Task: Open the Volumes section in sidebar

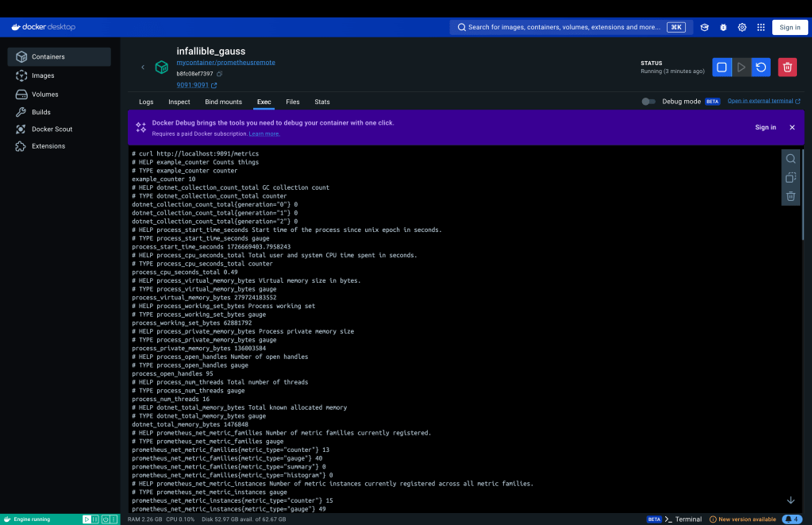Action: pos(59,95)
